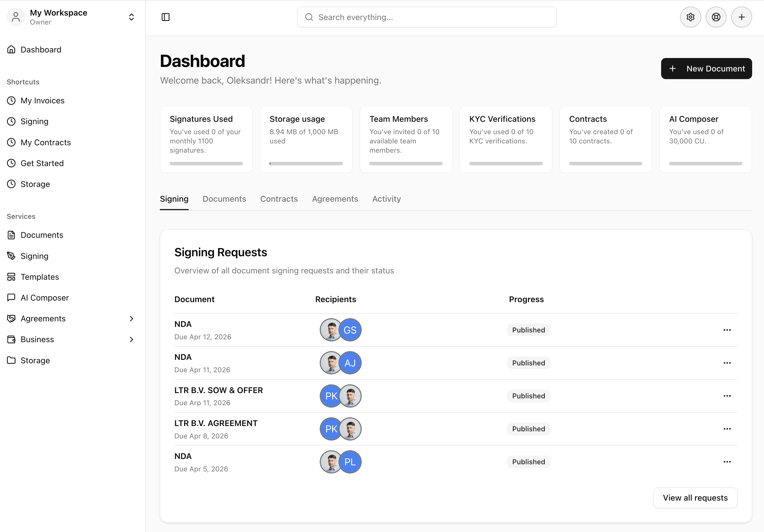764x532 pixels.
Task: Switch to the Contracts tab
Action: pyautogui.click(x=279, y=199)
